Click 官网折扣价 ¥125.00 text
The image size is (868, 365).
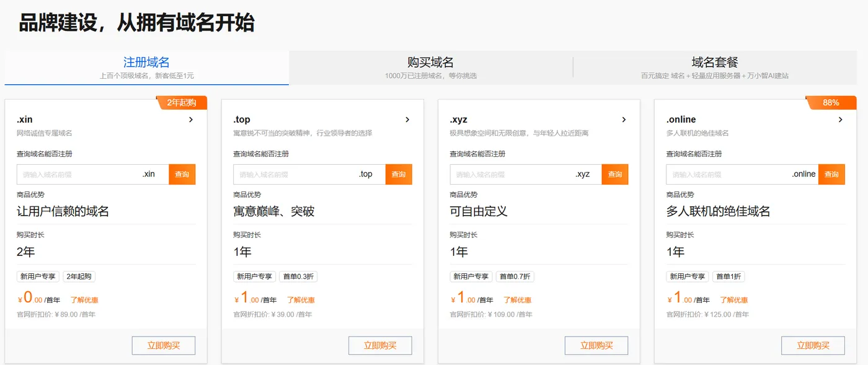click(x=708, y=314)
